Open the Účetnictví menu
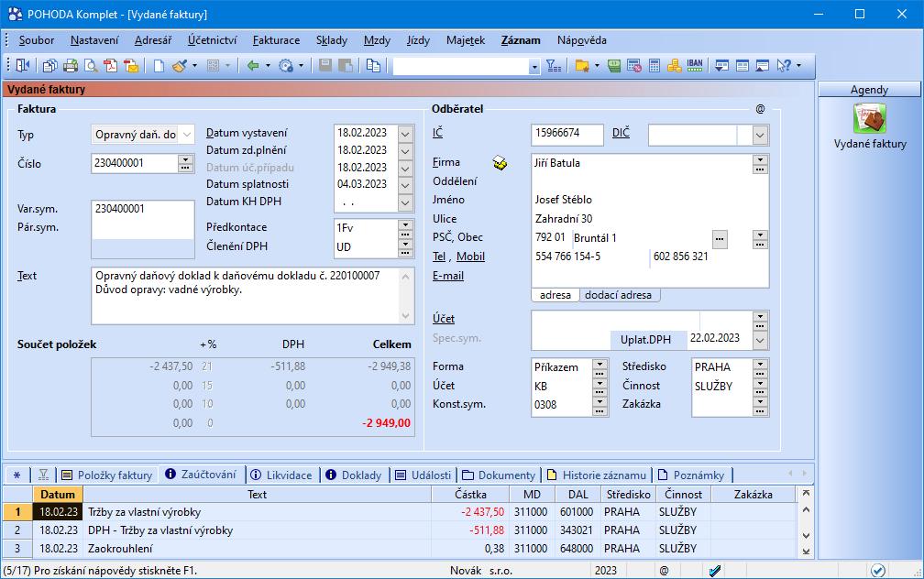The width and height of the screenshot is (924, 579). [212, 40]
